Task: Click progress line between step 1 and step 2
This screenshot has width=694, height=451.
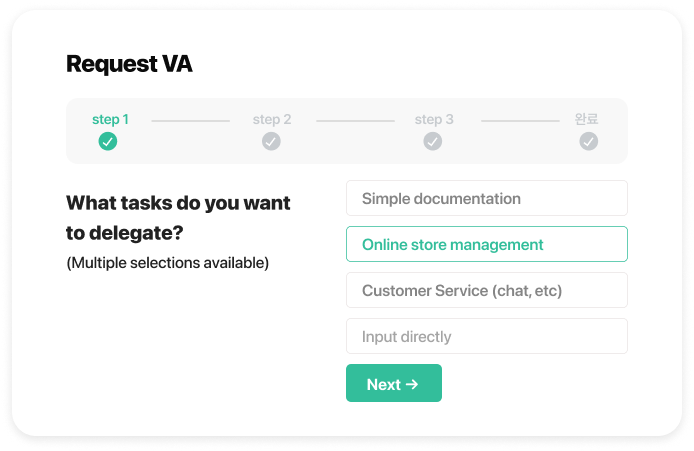Action: pos(190,121)
